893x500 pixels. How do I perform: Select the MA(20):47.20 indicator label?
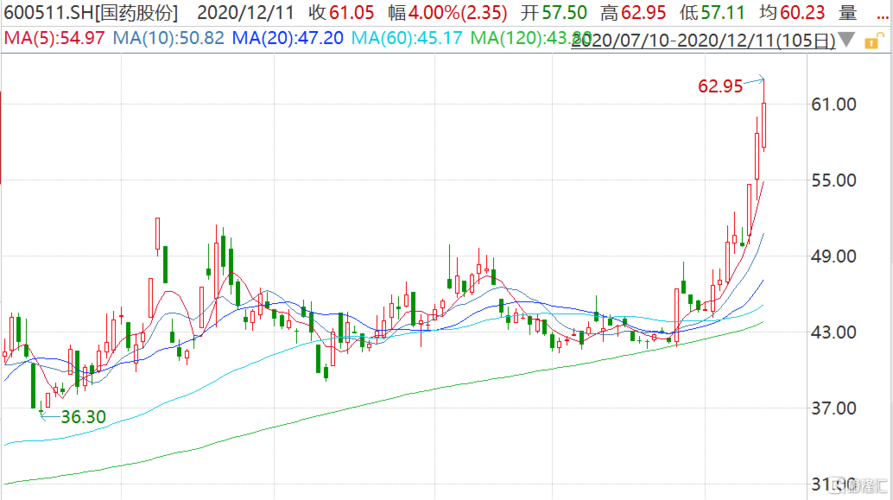click(x=288, y=38)
